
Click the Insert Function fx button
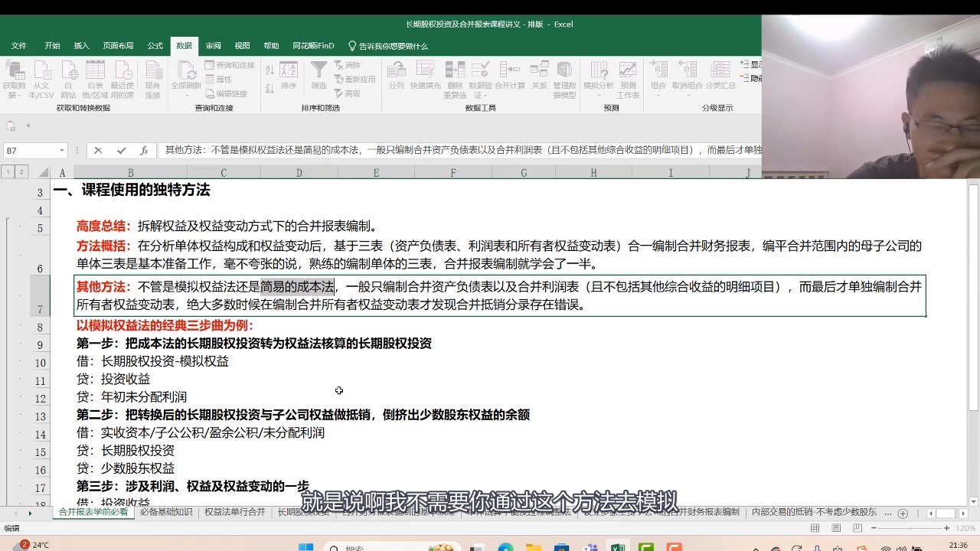144,151
